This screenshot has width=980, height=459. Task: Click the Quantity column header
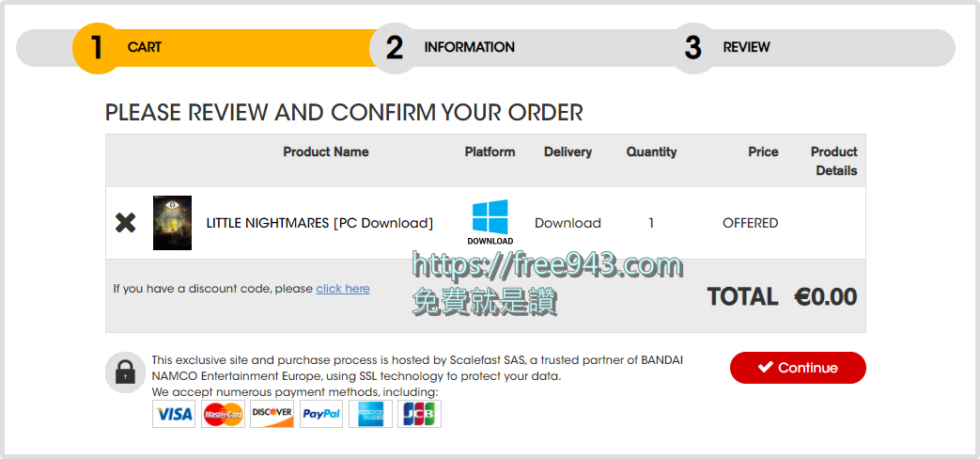[651, 152]
